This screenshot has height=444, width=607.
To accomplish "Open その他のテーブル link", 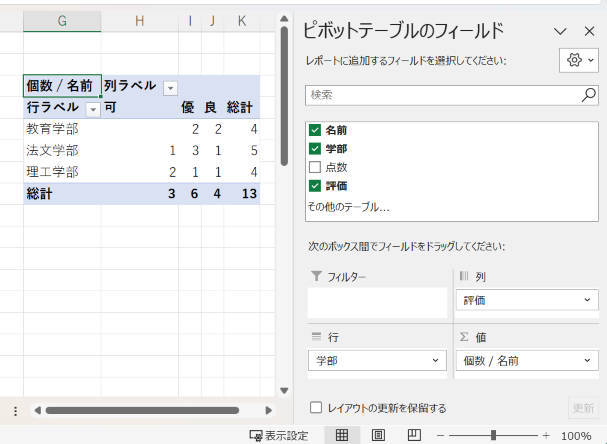I will pyautogui.click(x=348, y=207).
